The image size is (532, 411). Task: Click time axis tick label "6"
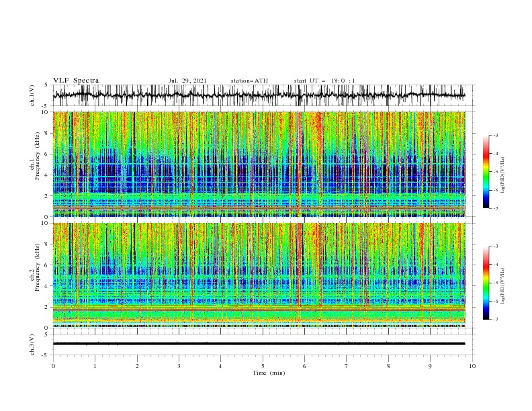(304, 366)
